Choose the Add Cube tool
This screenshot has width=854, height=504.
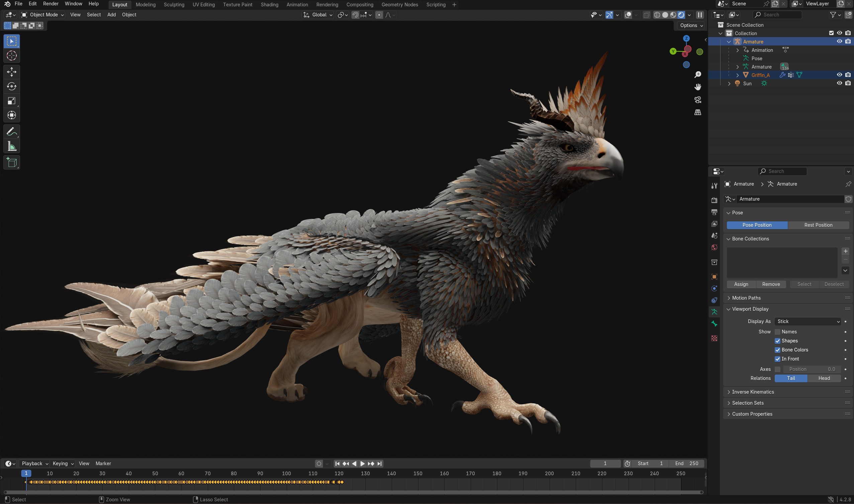(x=12, y=162)
